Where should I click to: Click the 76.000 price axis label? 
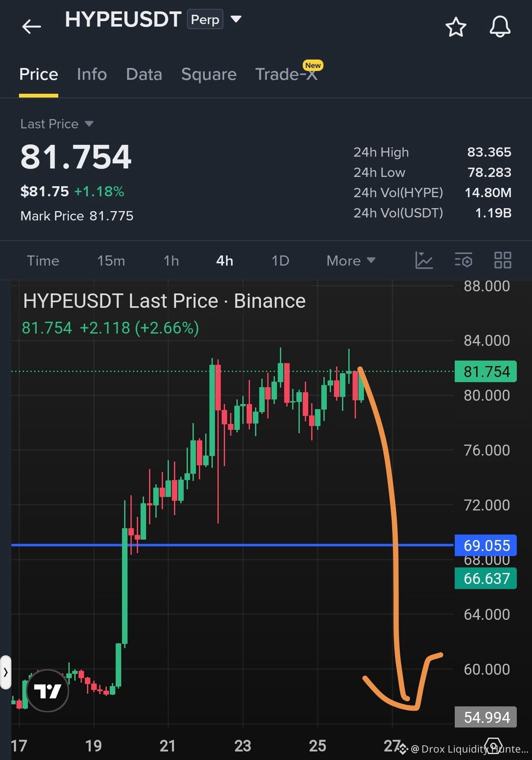(x=486, y=450)
